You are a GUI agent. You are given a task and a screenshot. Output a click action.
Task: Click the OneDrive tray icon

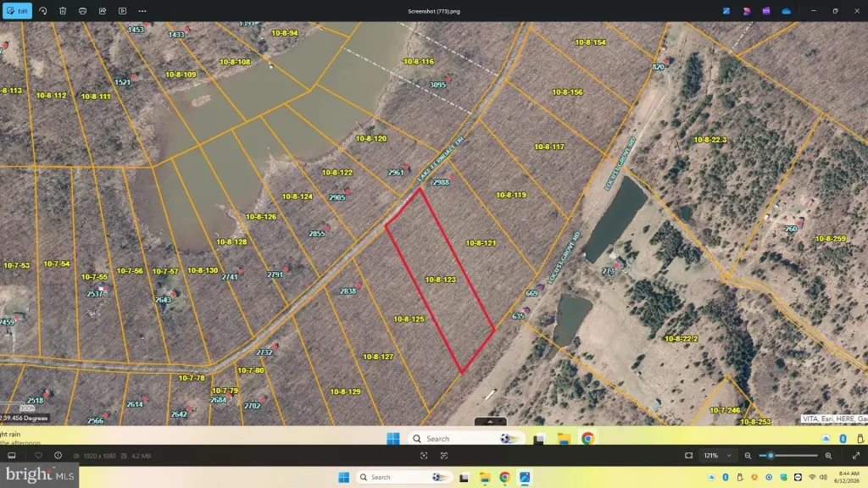click(711, 477)
